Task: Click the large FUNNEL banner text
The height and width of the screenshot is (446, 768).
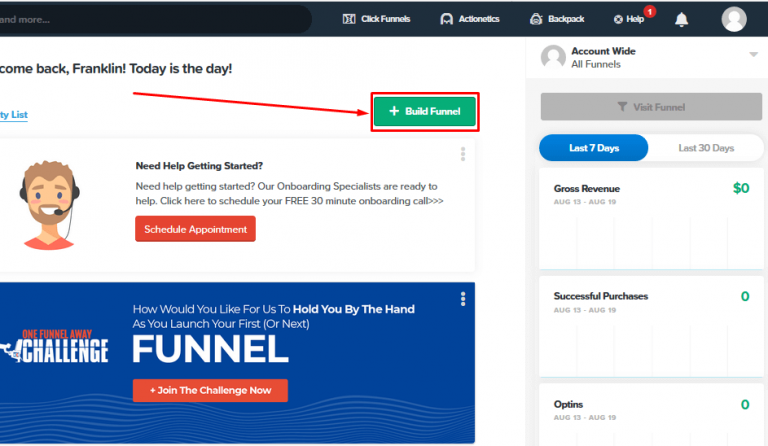Action: tap(211, 349)
